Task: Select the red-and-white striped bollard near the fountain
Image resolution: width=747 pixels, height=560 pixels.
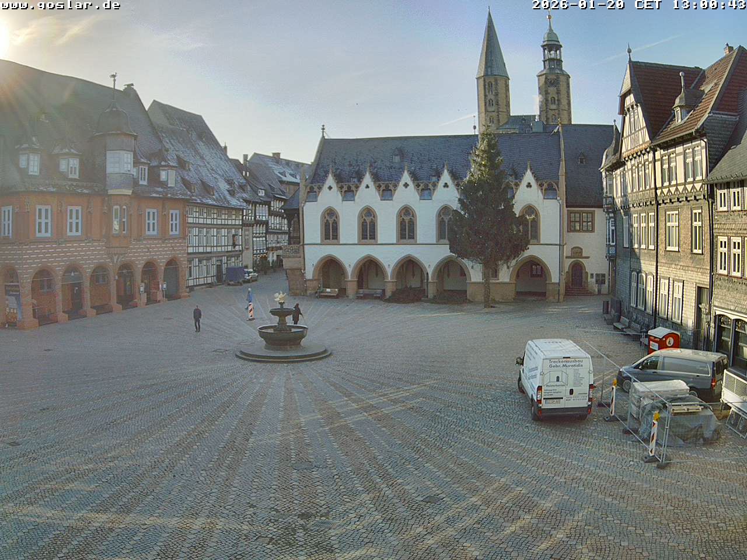Action: tap(251, 310)
